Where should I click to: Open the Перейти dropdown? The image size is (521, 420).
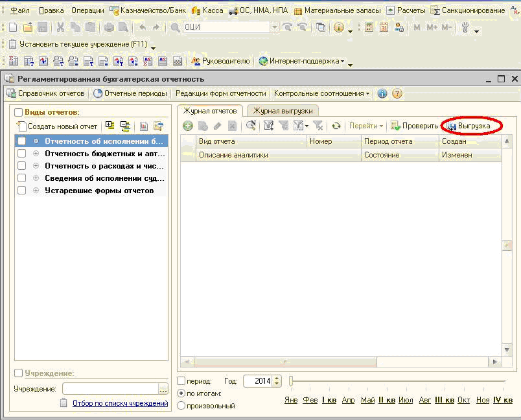[366, 126]
